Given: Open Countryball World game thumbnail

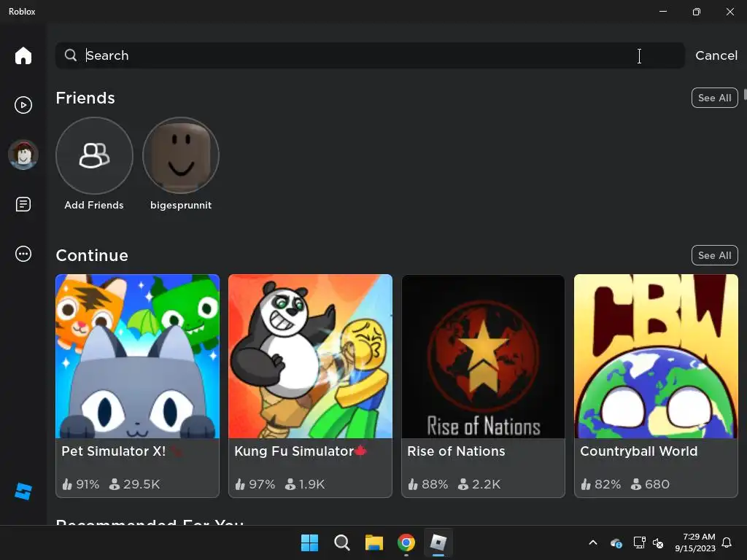Looking at the screenshot, I should click(656, 356).
